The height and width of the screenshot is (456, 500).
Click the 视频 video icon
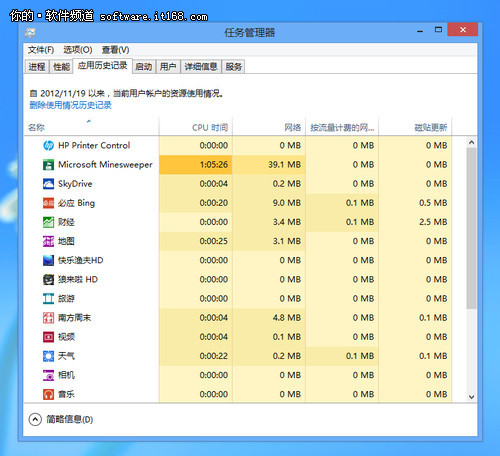pyautogui.click(x=48, y=337)
